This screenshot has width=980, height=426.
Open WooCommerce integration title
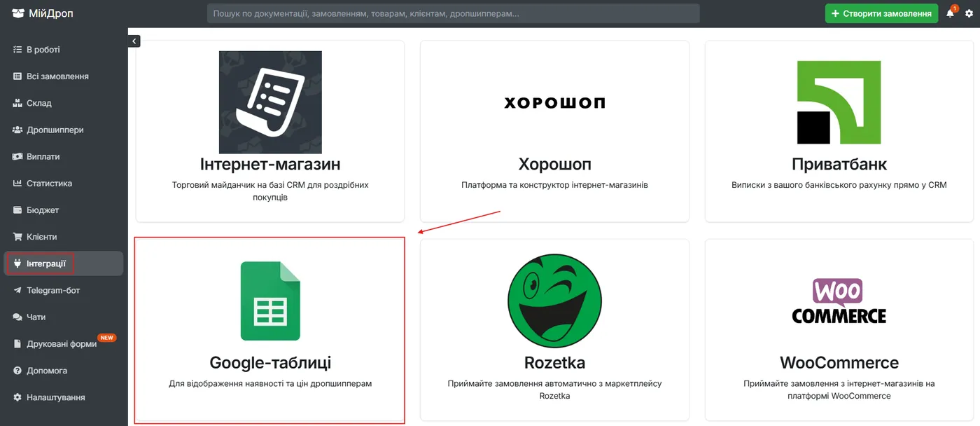click(839, 363)
